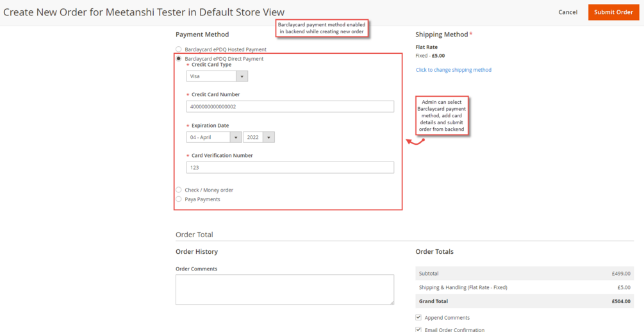This screenshot has width=644, height=332.
Task: Expand the expiration month dropdown
Action: tap(213, 137)
